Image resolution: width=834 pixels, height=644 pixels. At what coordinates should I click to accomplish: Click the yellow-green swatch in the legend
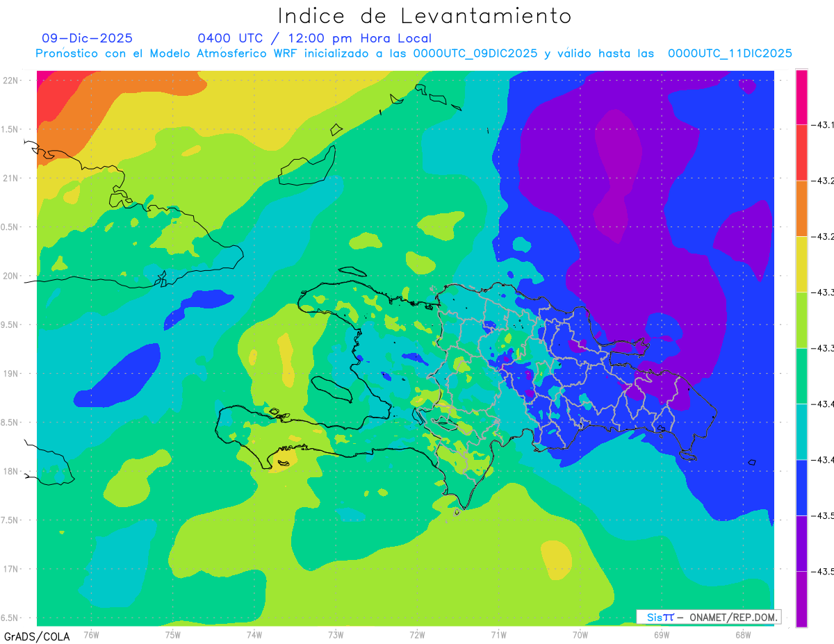click(801, 320)
